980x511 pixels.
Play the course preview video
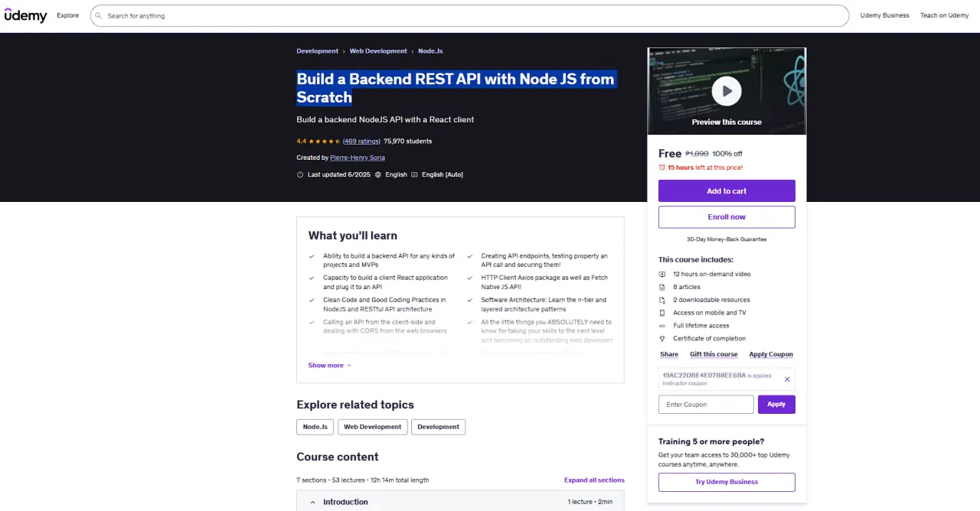coord(727,91)
